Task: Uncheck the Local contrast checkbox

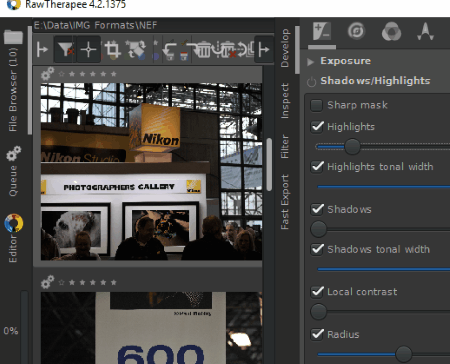Action: (317, 292)
